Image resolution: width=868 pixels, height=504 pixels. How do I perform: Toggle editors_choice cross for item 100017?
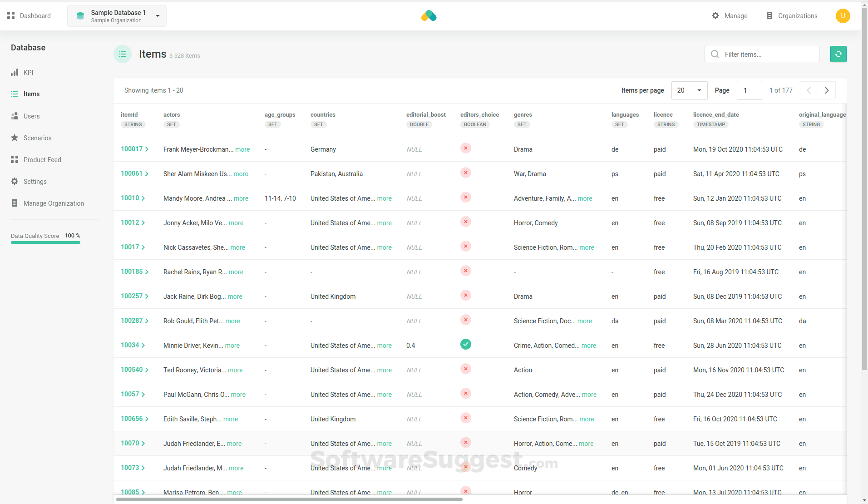pyautogui.click(x=465, y=148)
